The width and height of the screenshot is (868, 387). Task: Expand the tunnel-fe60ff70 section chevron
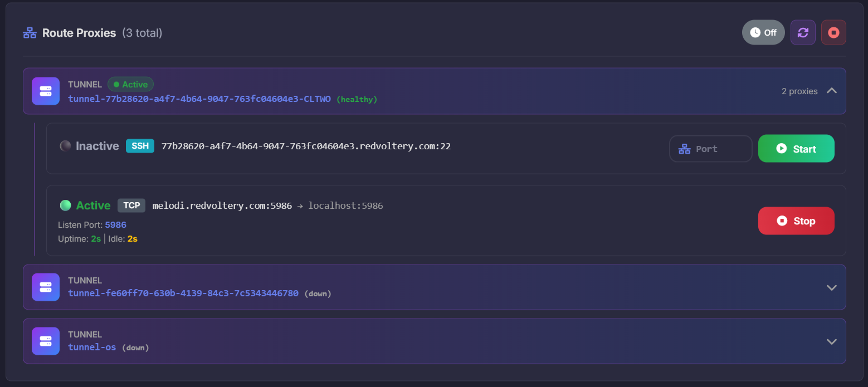[832, 287]
